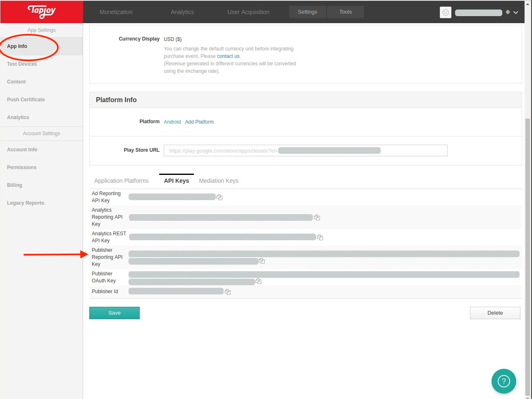Copy the Publisher Id
Image resolution: width=532 pixels, height=399 pixels.
click(x=228, y=291)
